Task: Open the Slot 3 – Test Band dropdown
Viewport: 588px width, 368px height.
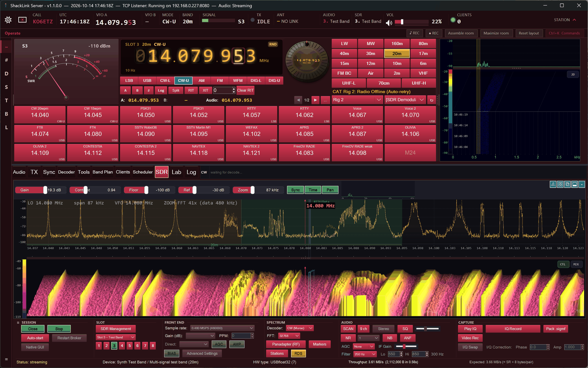Action: tap(116, 337)
